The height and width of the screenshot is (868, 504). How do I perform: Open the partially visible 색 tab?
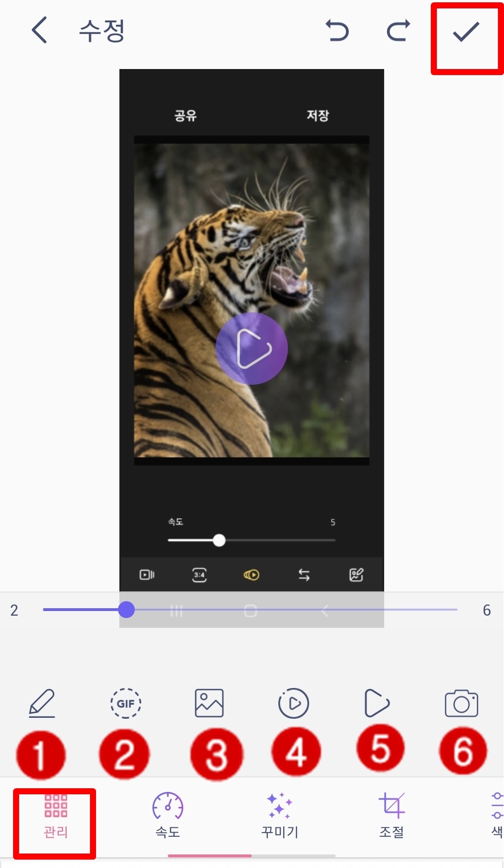[497, 816]
